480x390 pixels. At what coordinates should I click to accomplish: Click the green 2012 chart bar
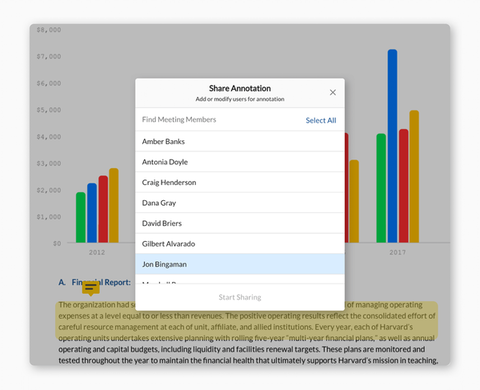[81, 217]
